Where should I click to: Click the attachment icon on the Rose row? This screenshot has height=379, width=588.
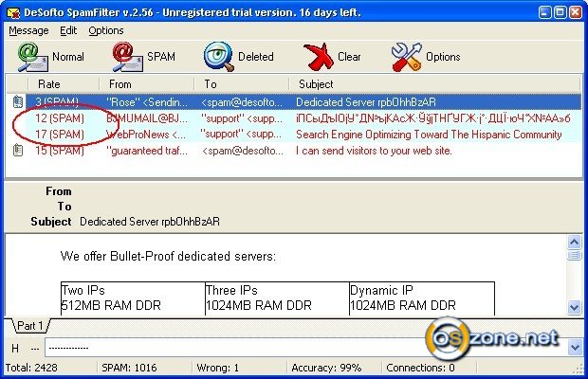tap(18, 102)
